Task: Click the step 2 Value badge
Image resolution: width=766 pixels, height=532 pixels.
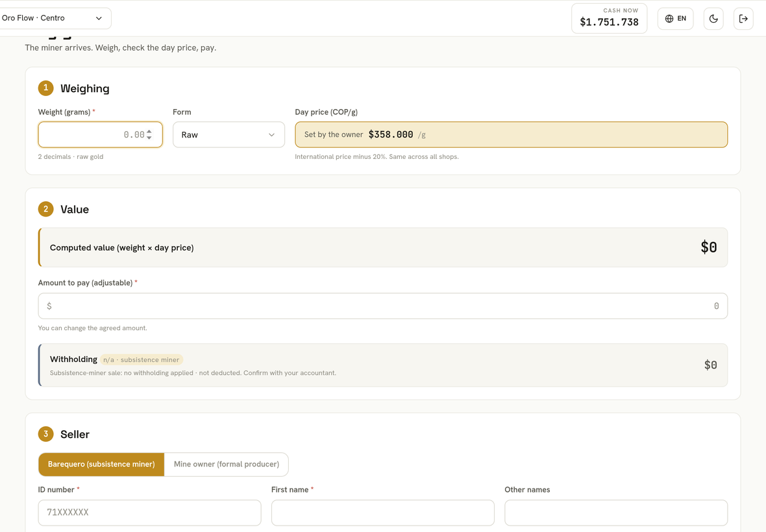Action: (46, 209)
